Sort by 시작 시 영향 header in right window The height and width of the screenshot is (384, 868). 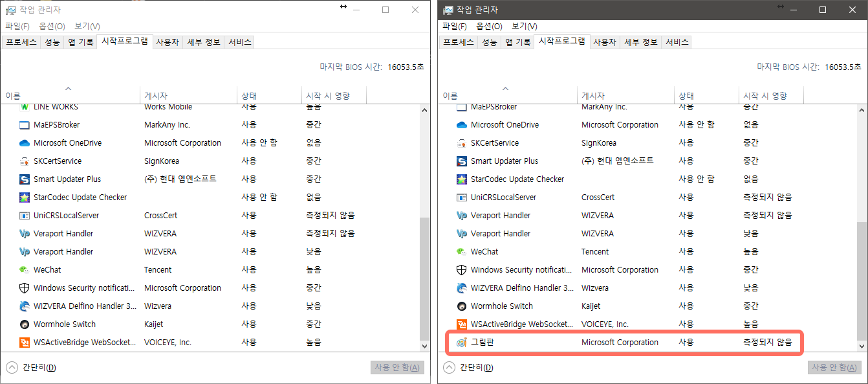point(772,95)
